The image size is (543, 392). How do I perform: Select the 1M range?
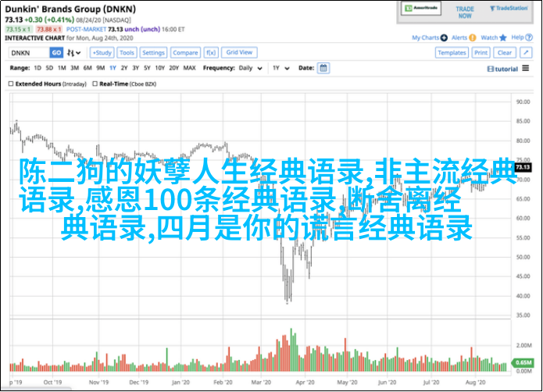pos(62,68)
